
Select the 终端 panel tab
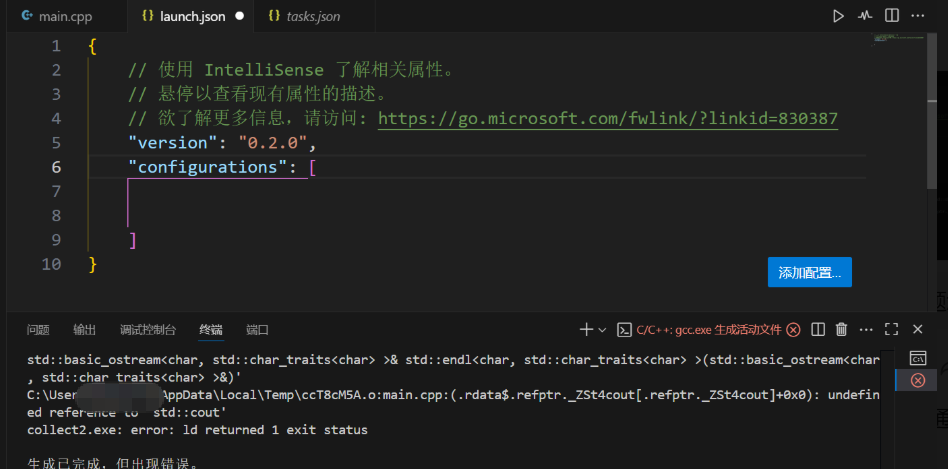(x=211, y=330)
